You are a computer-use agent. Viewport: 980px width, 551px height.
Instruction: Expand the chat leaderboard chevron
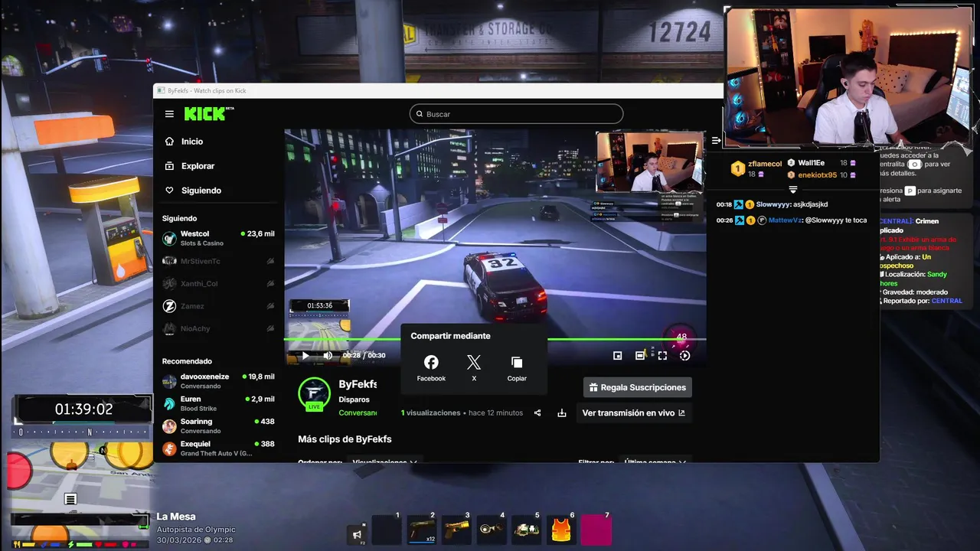(793, 189)
